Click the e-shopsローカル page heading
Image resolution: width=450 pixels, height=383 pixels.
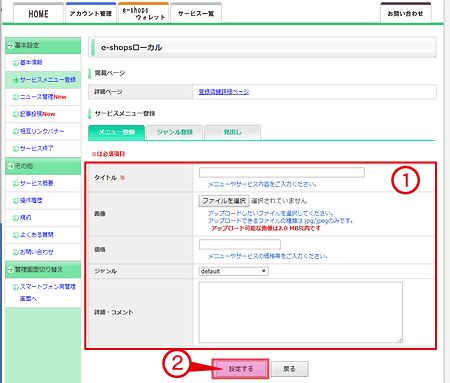point(131,48)
